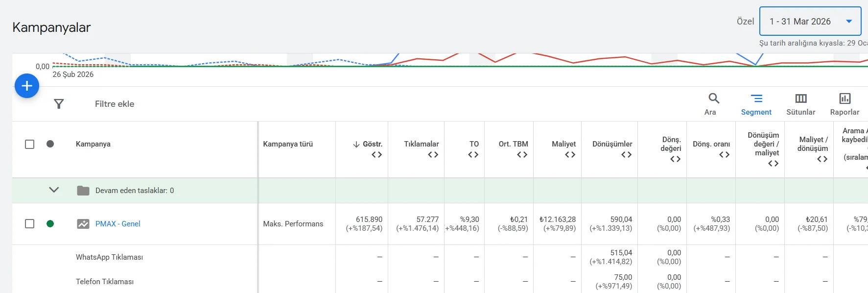This screenshot has height=293, width=868.
Task: Click the filter funnel icon
Action: pos(59,104)
